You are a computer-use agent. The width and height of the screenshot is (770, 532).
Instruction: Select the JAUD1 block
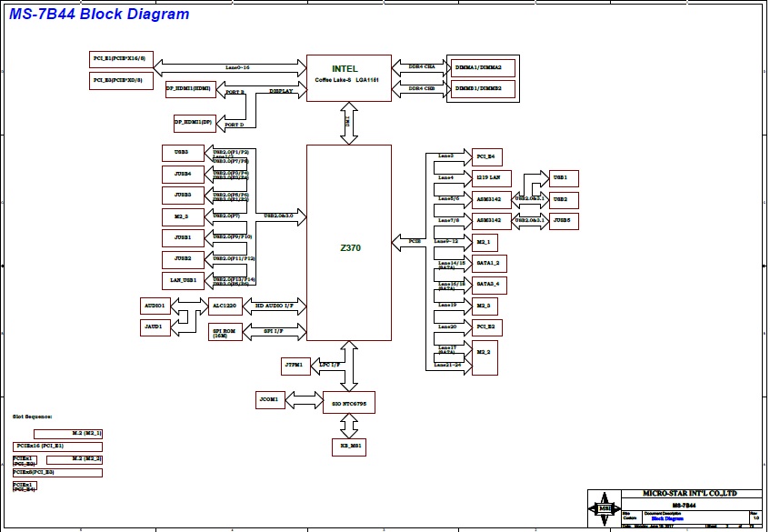(x=155, y=326)
